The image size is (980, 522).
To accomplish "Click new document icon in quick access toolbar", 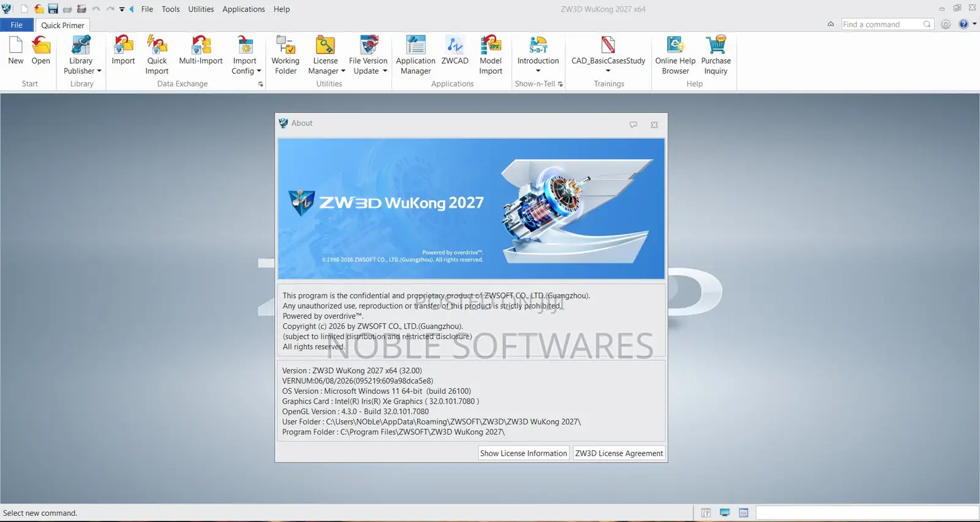I will [24, 9].
